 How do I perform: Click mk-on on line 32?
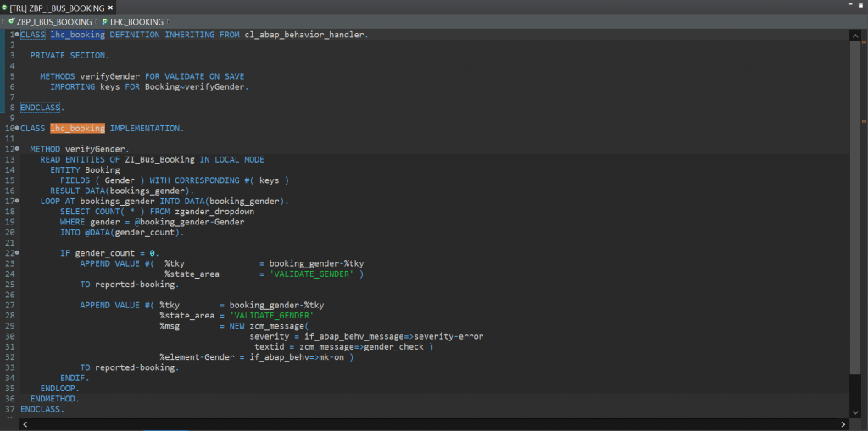pyautogui.click(x=331, y=357)
